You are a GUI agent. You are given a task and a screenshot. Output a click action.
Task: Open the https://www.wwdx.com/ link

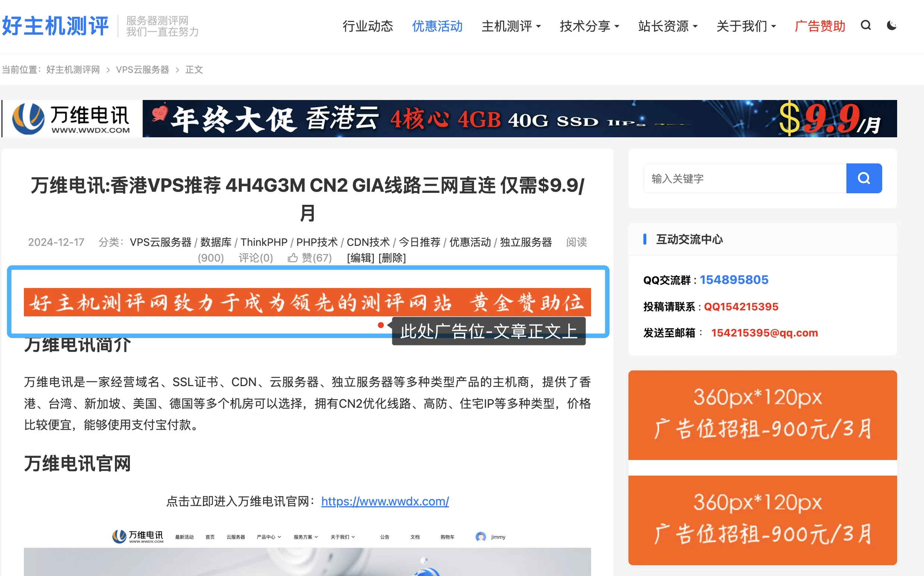(385, 501)
